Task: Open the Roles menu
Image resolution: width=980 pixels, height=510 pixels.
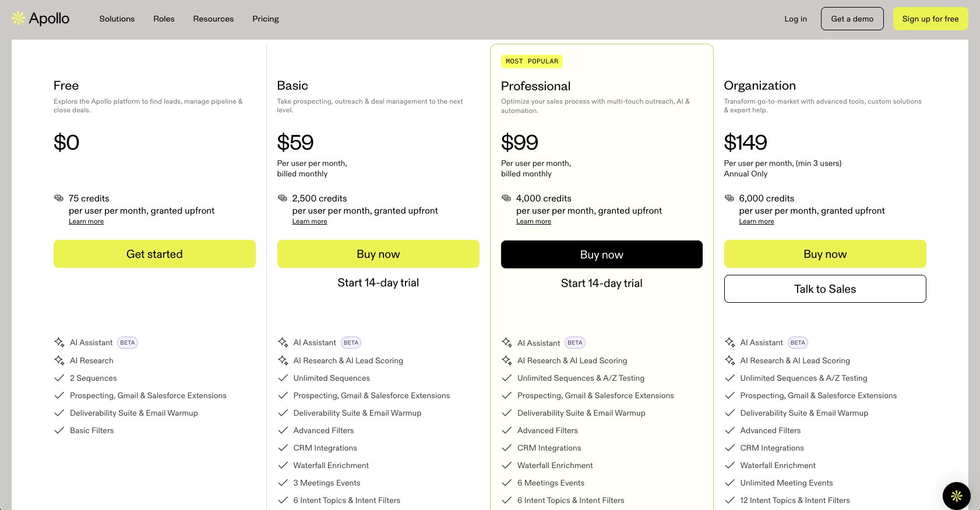Action: click(163, 19)
